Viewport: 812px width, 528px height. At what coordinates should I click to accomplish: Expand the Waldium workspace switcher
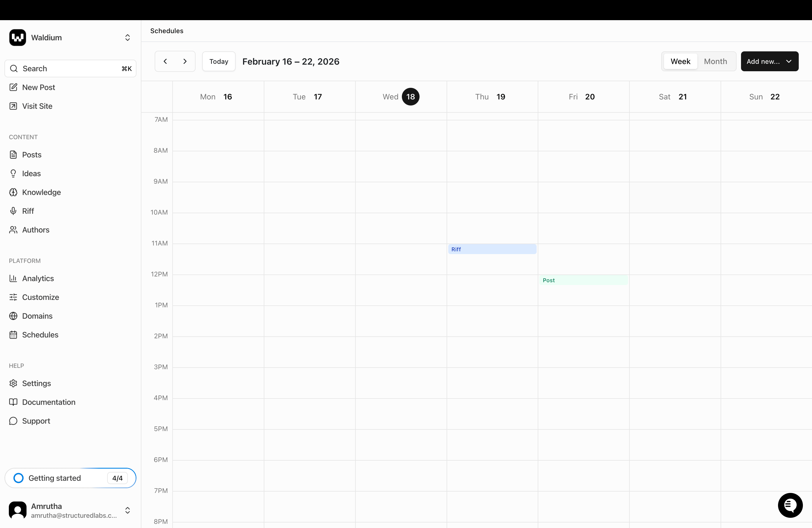click(127, 38)
